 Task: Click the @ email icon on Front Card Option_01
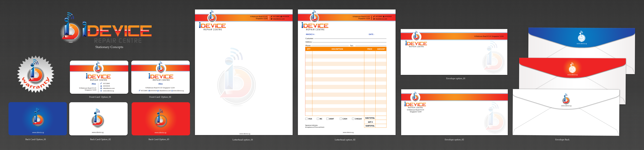tap(101, 88)
